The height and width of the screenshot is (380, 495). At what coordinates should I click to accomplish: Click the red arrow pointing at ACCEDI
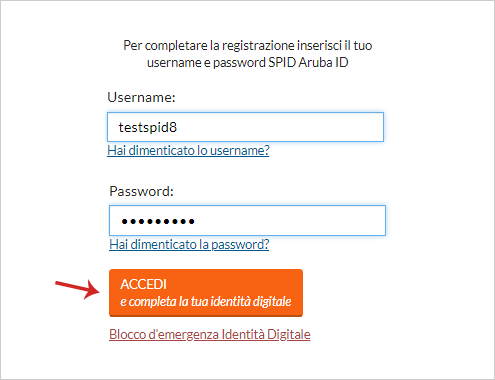tap(78, 289)
